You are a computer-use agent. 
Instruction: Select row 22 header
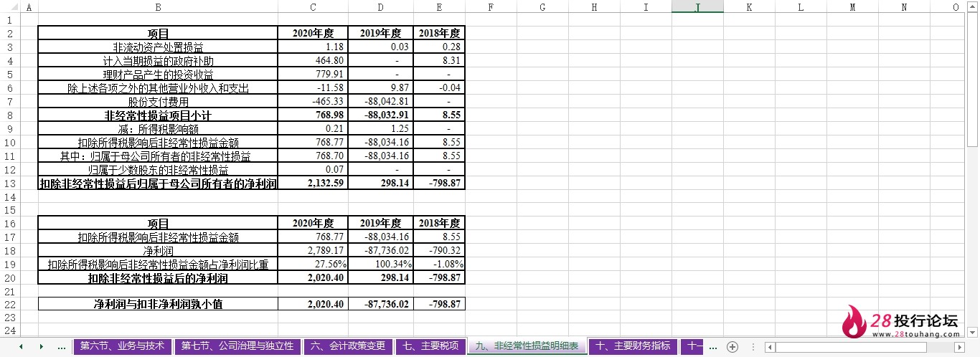pyautogui.click(x=9, y=304)
